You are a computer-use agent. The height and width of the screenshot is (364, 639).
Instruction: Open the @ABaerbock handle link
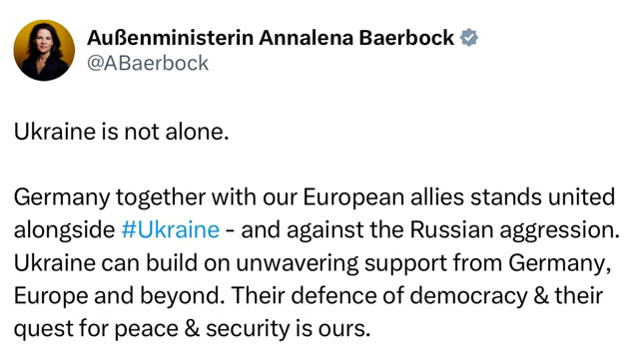pos(148,63)
